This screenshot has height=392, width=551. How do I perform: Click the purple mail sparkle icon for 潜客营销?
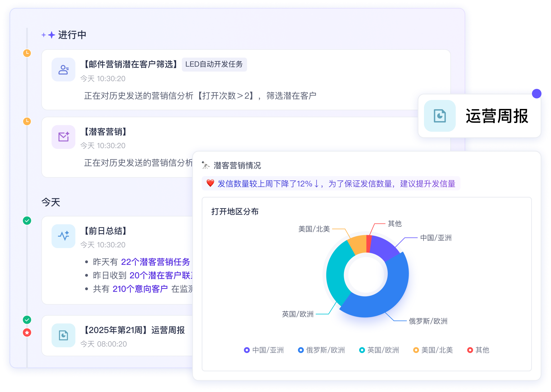tap(64, 137)
